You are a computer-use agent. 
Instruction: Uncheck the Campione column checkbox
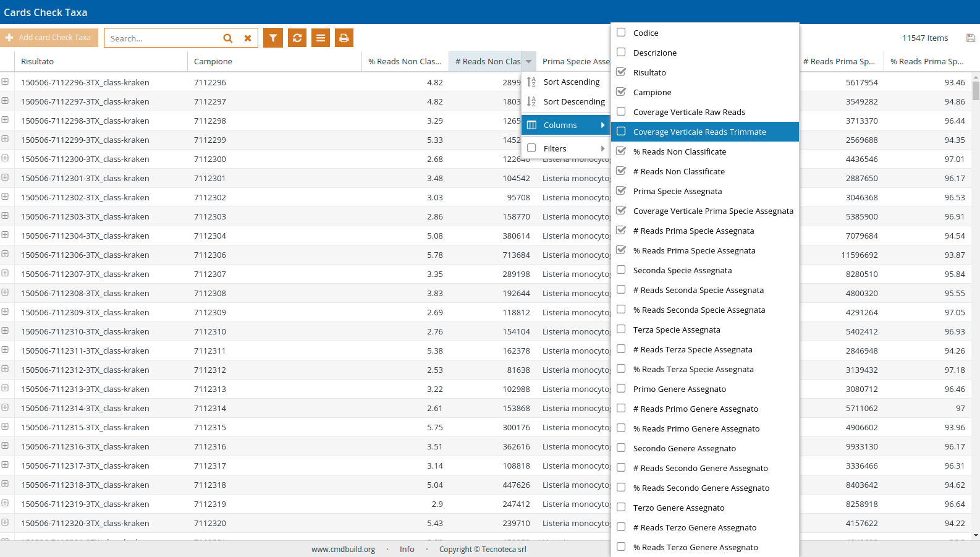tap(622, 92)
